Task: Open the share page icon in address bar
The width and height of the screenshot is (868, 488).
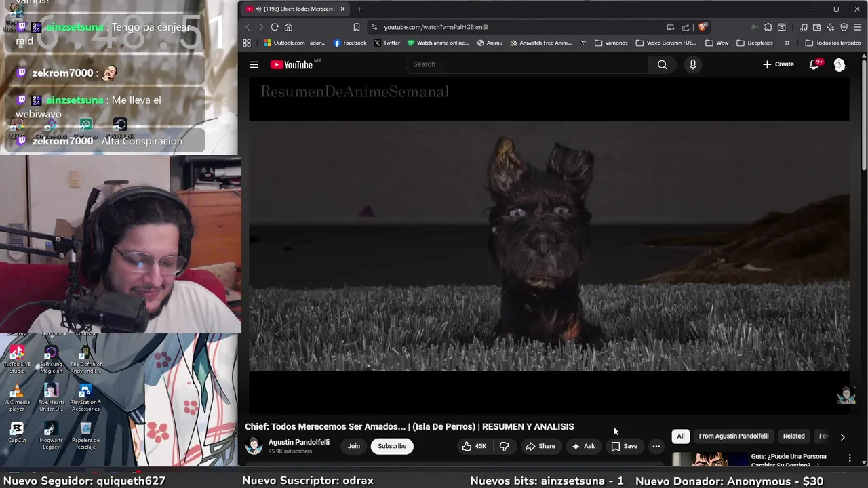Action: [686, 27]
